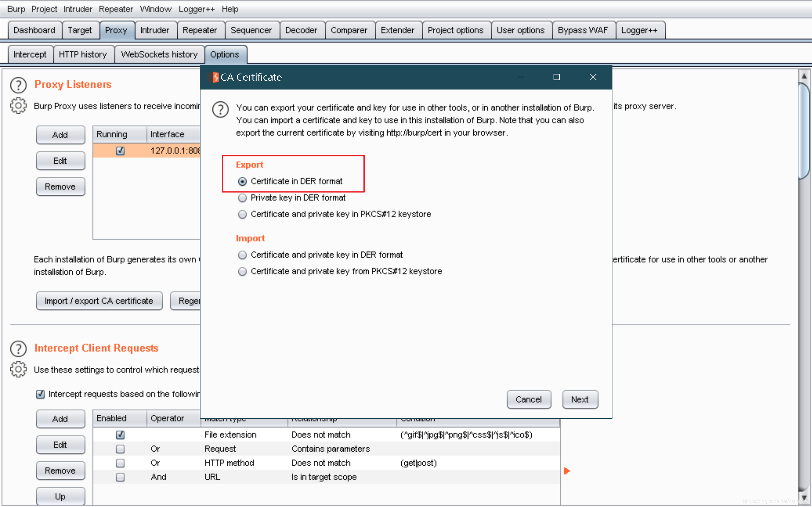812x507 pixels.
Task: Choose Certificate and private key in PKCS#12 keystore export
Action: (x=242, y=214)
